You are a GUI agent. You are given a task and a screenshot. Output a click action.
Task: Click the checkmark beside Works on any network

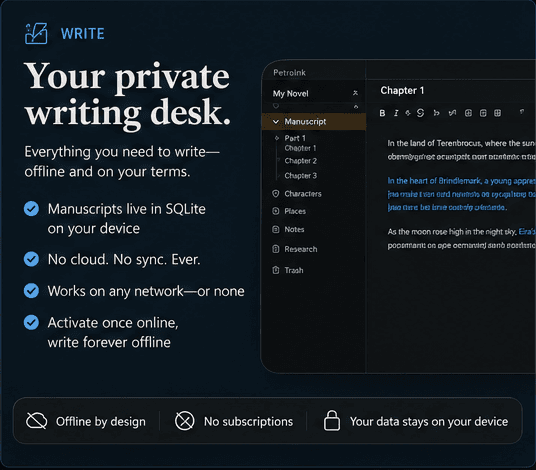coord(31,291)
